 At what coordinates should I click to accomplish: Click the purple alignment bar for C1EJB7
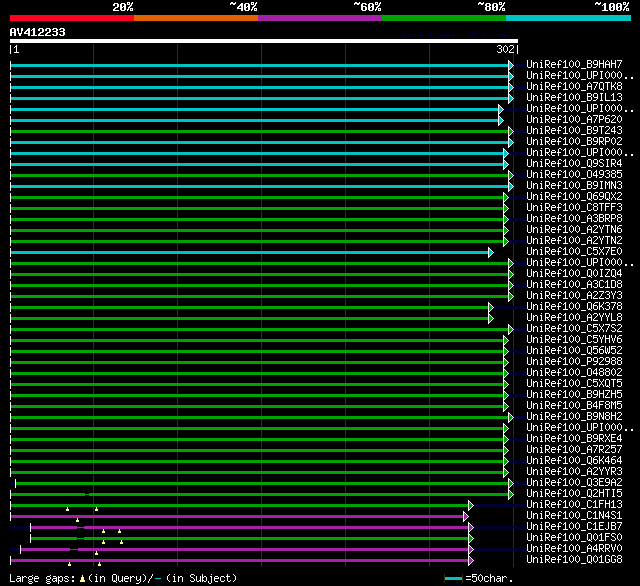[x=250, y=527]
